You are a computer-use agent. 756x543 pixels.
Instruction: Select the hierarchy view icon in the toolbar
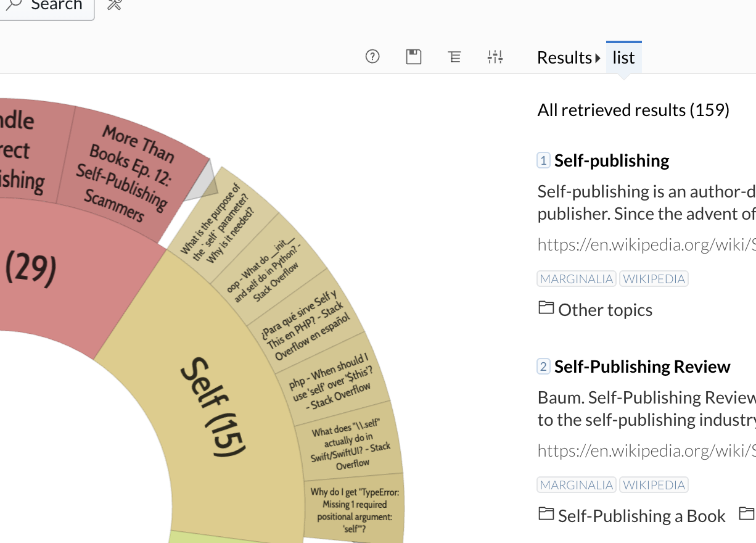pos(454,56)
